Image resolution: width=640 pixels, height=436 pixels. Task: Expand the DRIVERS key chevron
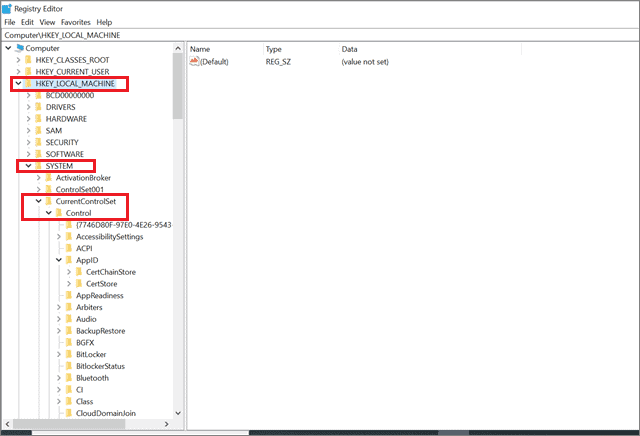click(29, 107)
